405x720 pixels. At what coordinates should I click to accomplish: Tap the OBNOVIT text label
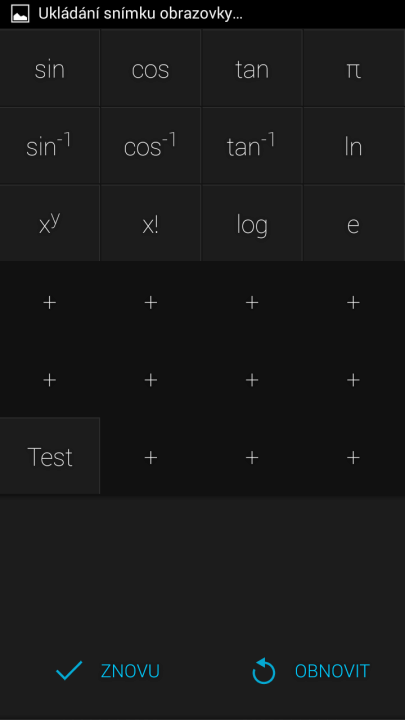click(x=332, y=671)
